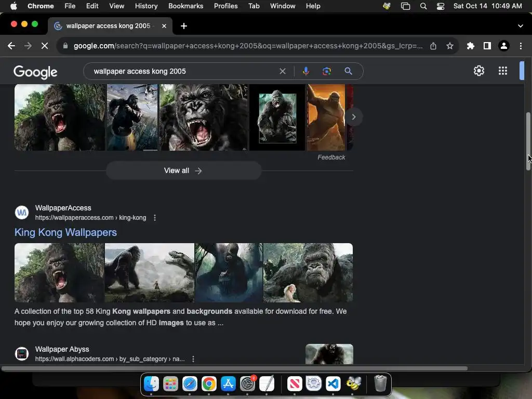Show next images with carousel arrow
Viewport: 532px width, 399px height.
353,117
